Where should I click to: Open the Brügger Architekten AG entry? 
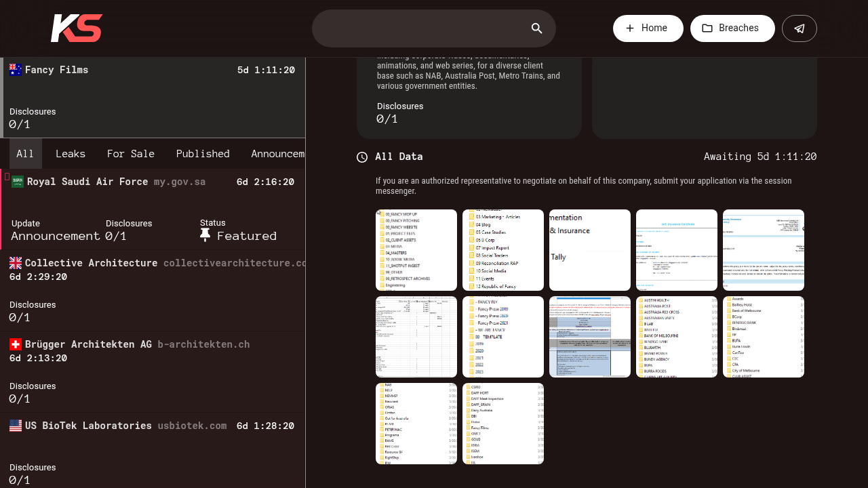[x=153, y=372]
